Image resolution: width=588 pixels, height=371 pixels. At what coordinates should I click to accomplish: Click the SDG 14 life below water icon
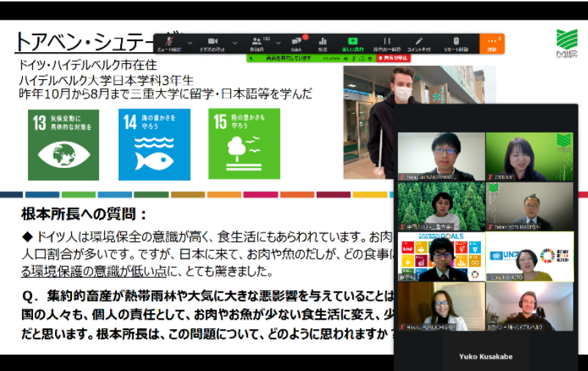154,144
